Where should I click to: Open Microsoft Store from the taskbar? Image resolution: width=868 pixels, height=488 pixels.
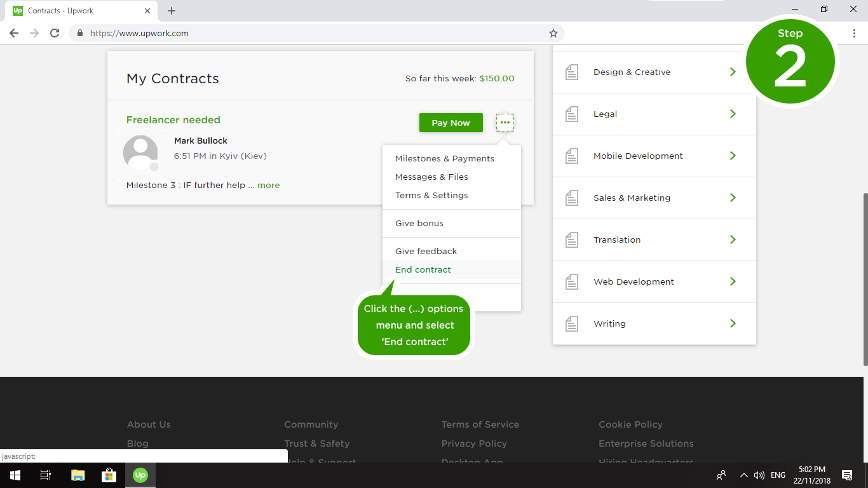click(x=109, y=475)
